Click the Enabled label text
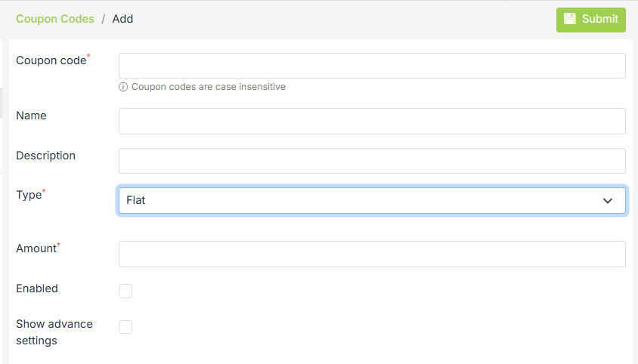 pyautogui.click(x=37, y=288)
